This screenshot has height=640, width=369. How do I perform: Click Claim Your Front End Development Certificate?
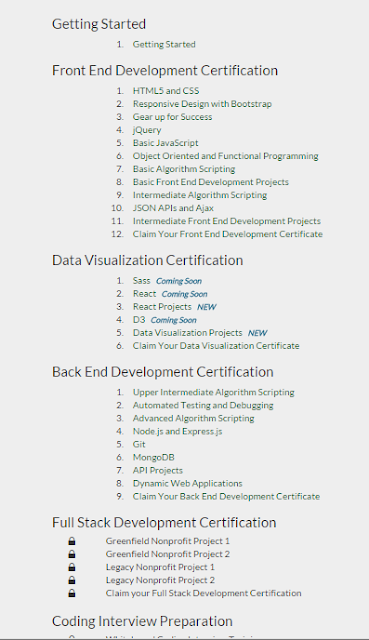click(228, 234)
